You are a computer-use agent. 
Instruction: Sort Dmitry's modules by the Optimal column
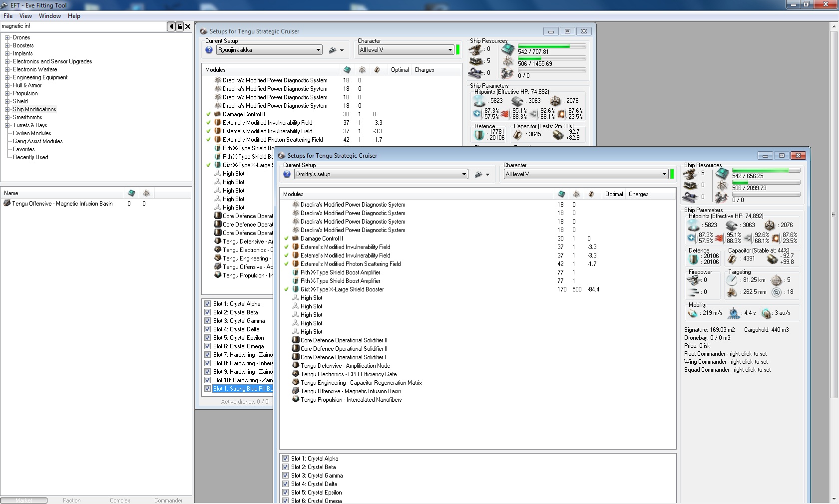614,194
